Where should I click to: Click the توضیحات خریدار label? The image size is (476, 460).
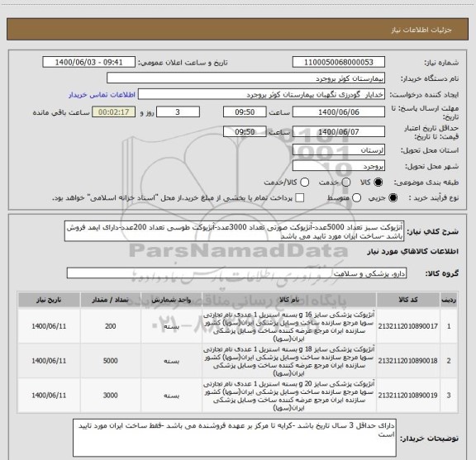[429, 439]
